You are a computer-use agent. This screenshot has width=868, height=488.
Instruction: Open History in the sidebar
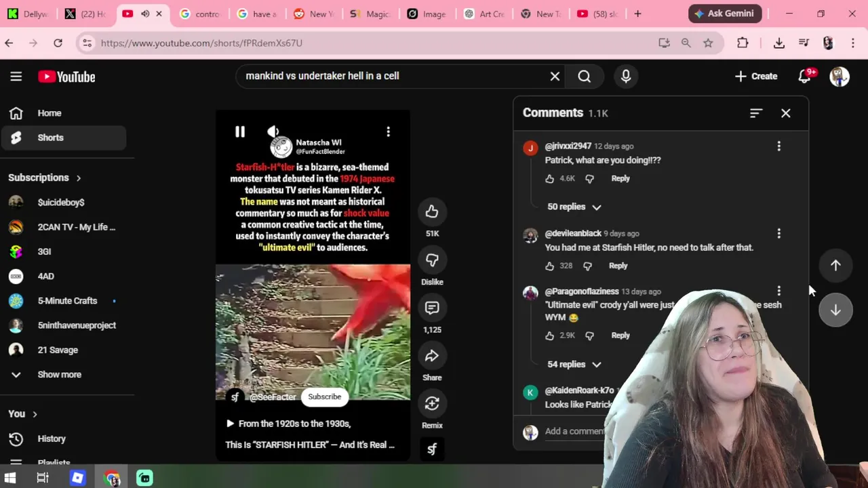63,439
